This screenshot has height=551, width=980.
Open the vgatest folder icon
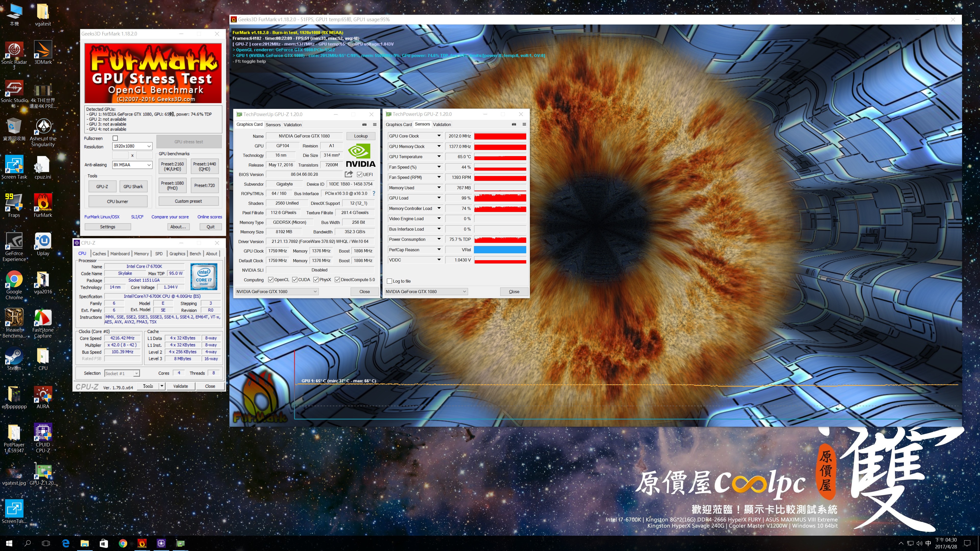click(x=43, y=15)
